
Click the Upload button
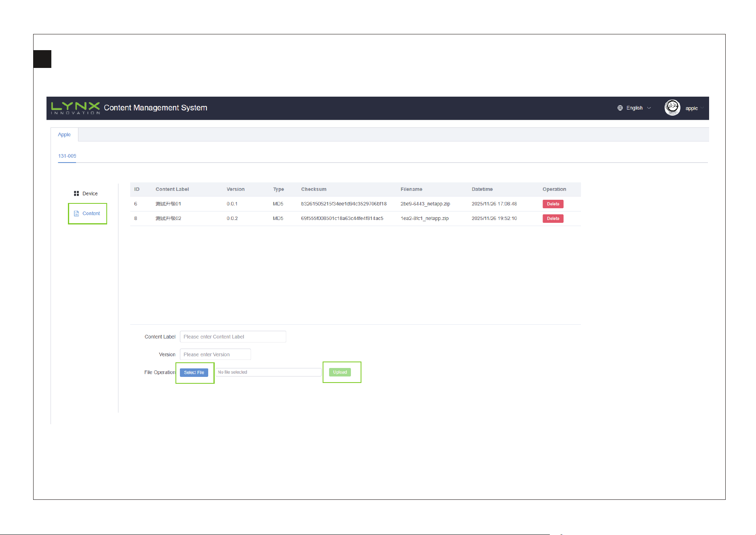click(x=340, y=372)
